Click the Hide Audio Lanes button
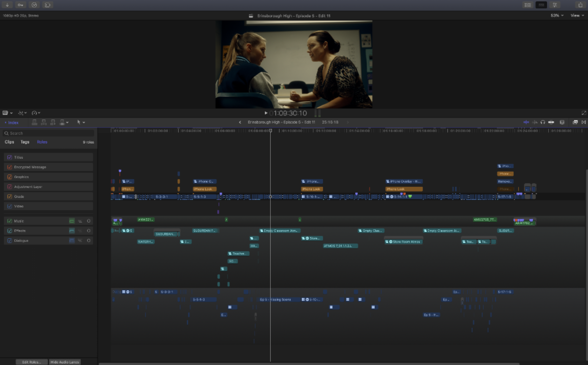This screenshot has height=365, width=588. 65,362
